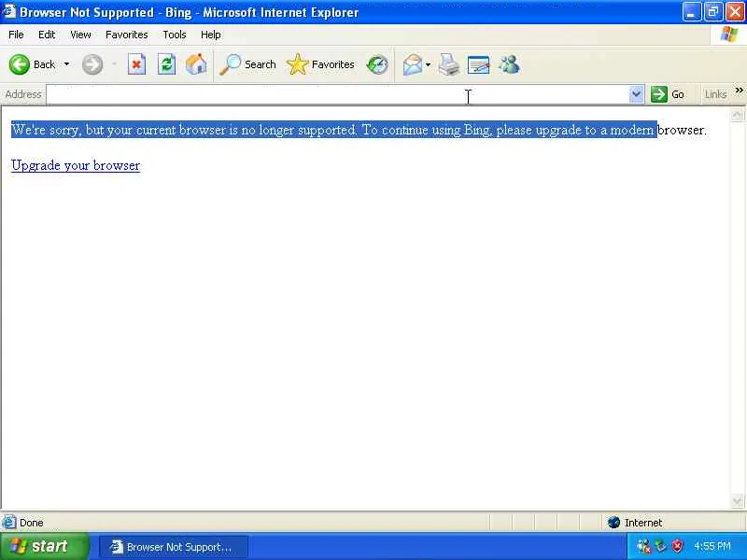Expand the Mail dropdown arrow
Screen dimensions: 747x560
[428, 64]
